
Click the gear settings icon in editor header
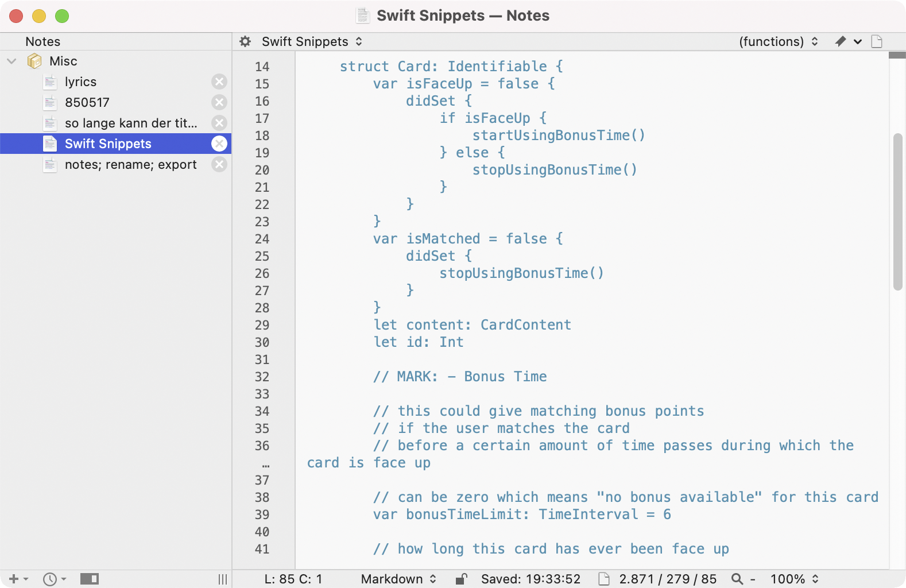click(x=245, y=41)
